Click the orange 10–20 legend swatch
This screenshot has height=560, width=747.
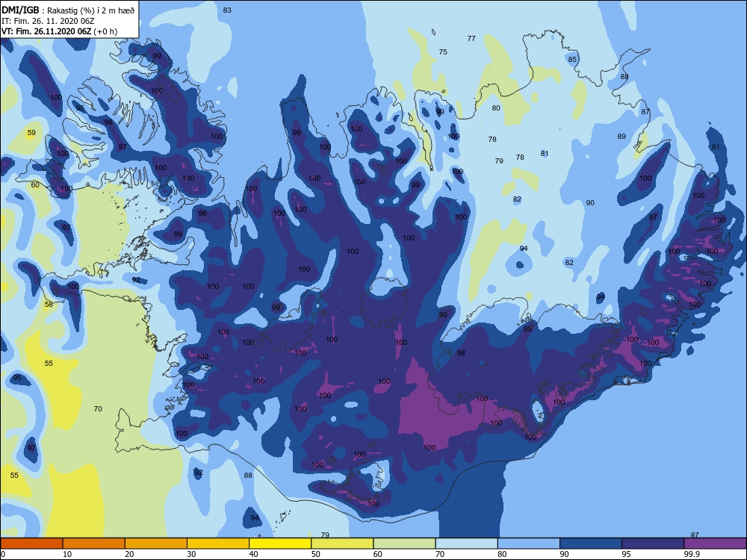[94, 544]
